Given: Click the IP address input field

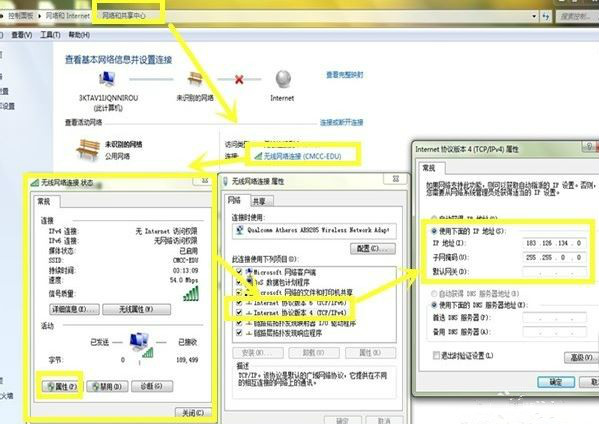Looking at the screenshot, I should point(554,243).
